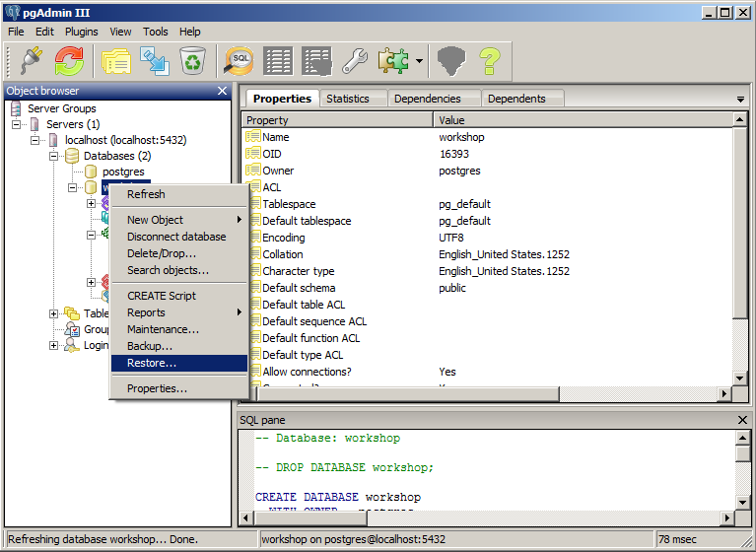Expand the Login Roles tree node
This screenshot has width=756, height=552.
tap(53, 346)
